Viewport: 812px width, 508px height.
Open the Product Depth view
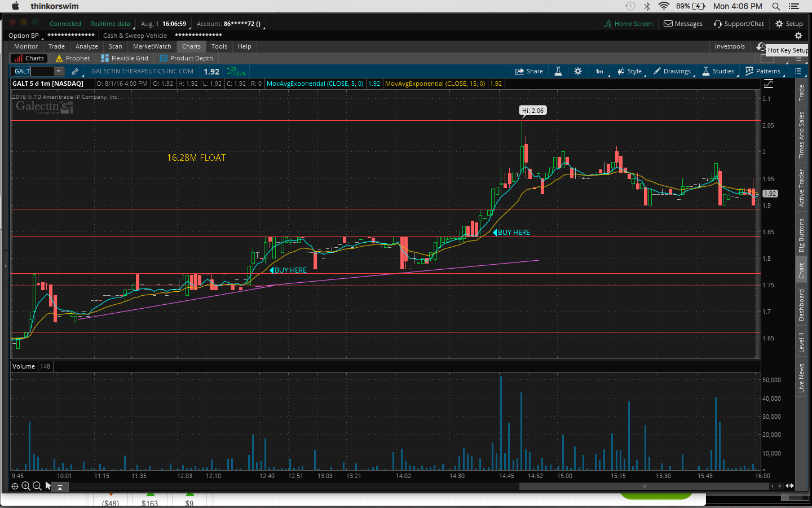click(187, 58)
